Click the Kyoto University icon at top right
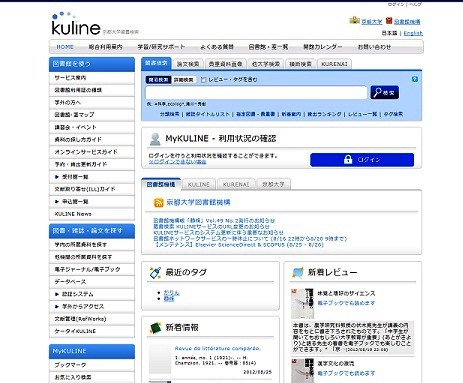The height and width of the screenshot is (383, 463). [354, 20]
